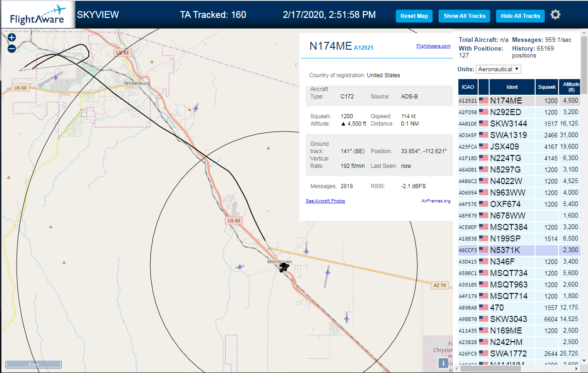588x373 pixels.
Task: Click Show All Tracks button
Action: tap(464, 16)
